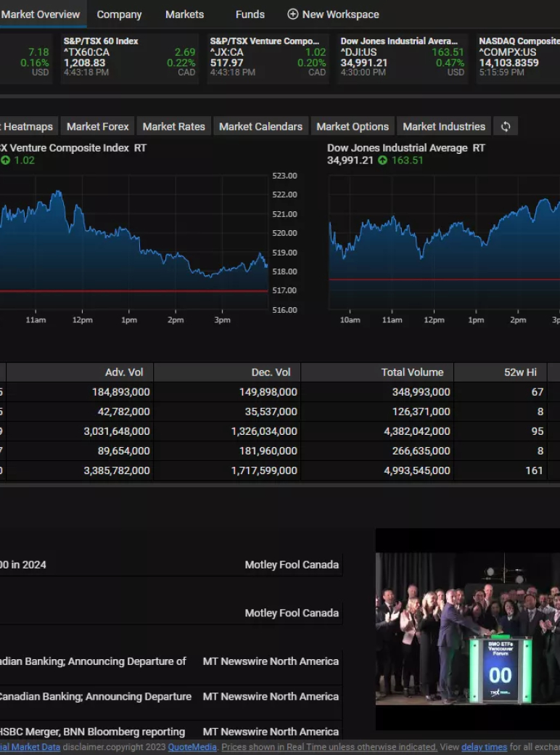Switch to the Company tab
This screenshot has width=560, height=755.
click(x=119, y=15)
